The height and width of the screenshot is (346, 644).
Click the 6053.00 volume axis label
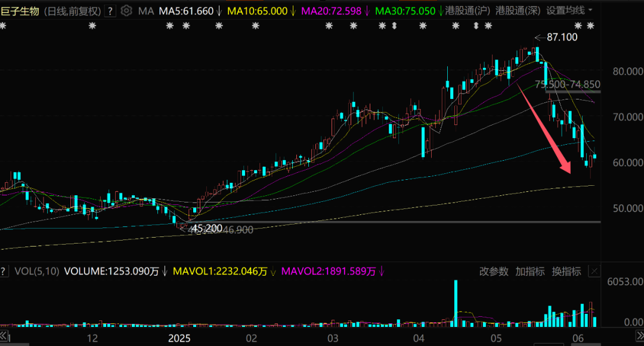(625, 282)
